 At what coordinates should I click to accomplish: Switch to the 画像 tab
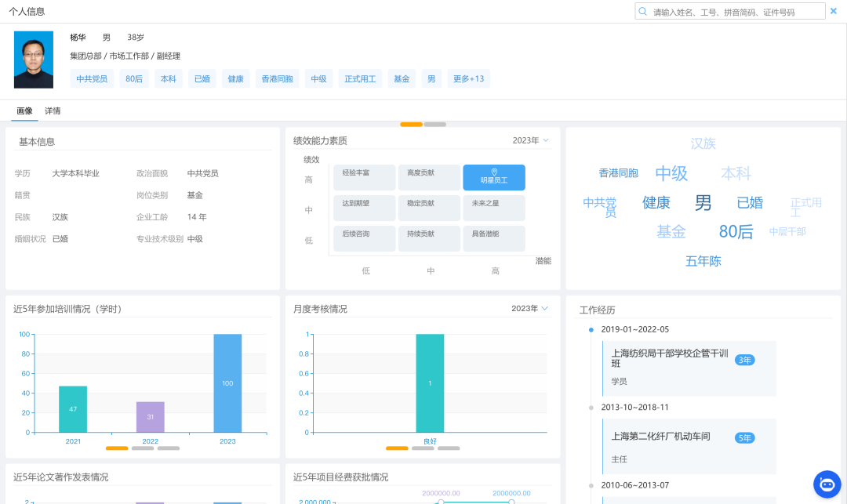click(24, 111)
